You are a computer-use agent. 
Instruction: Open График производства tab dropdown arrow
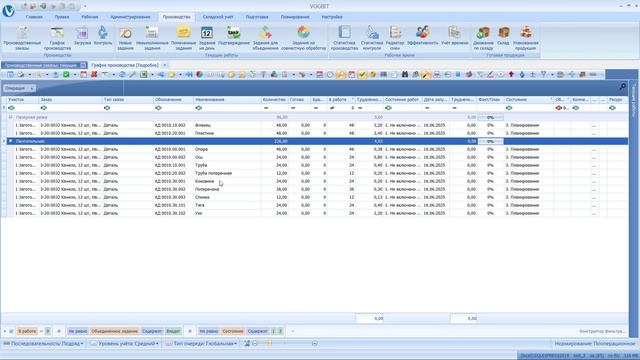tap(164, 65)
